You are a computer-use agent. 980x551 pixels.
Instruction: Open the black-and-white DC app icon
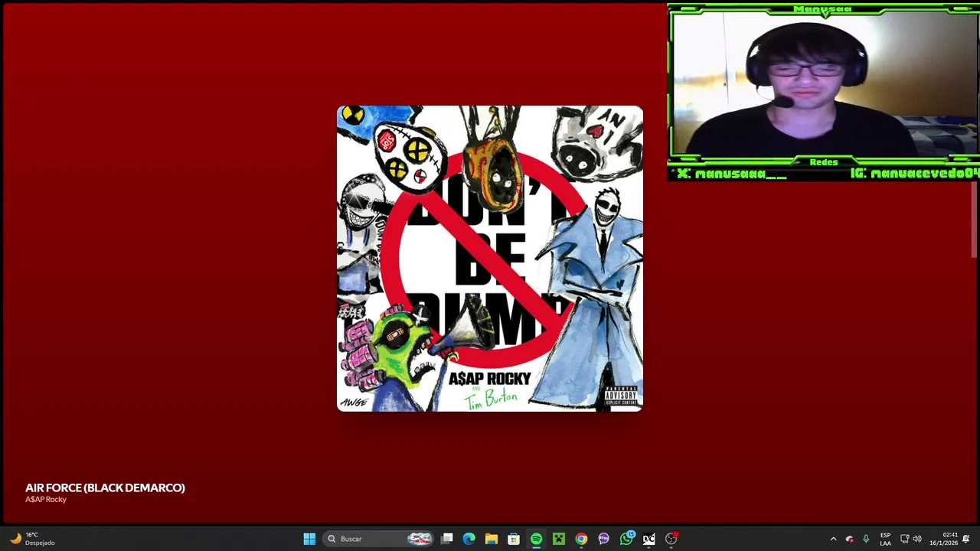tap(648, 539)
